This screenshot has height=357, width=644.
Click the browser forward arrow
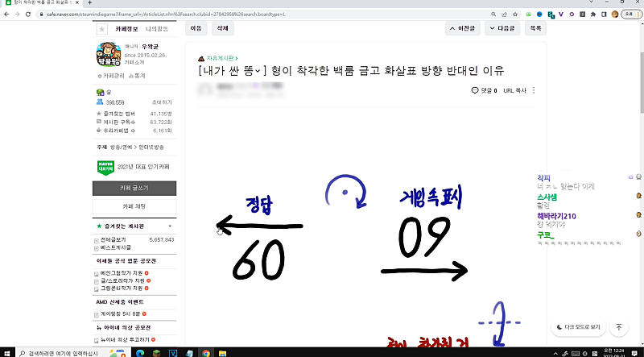[17, 14]
